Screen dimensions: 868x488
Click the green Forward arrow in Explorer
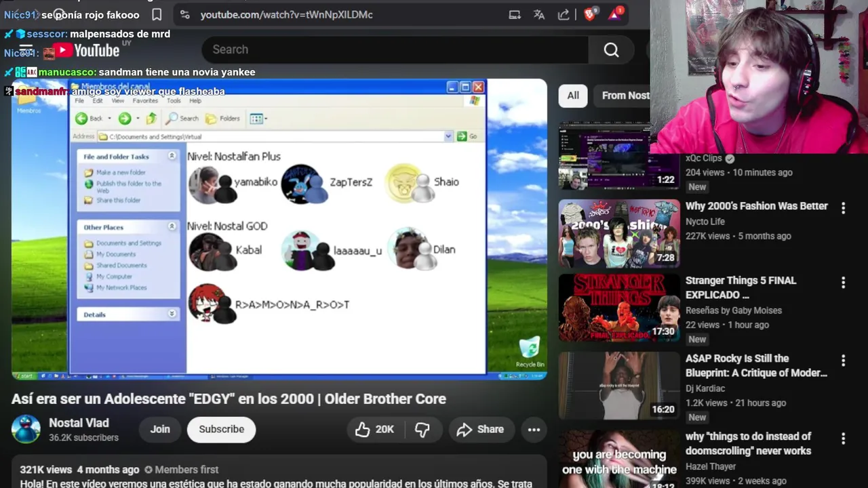(x=125, y=119)
